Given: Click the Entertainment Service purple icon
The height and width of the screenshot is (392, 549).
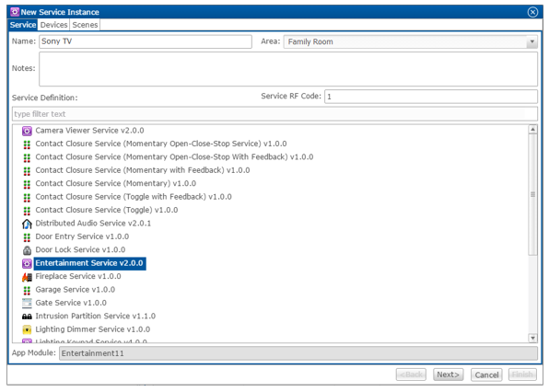Looking at the screenshot, I should pyautogui.click(x=27, y=263).
